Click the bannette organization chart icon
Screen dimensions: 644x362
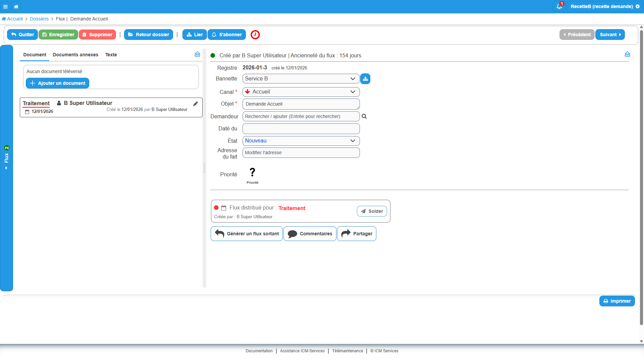tap(365, 79)
